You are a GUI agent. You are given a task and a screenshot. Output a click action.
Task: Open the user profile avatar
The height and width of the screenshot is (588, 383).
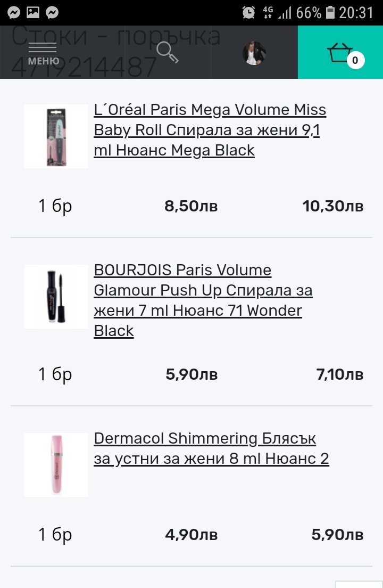254,53
